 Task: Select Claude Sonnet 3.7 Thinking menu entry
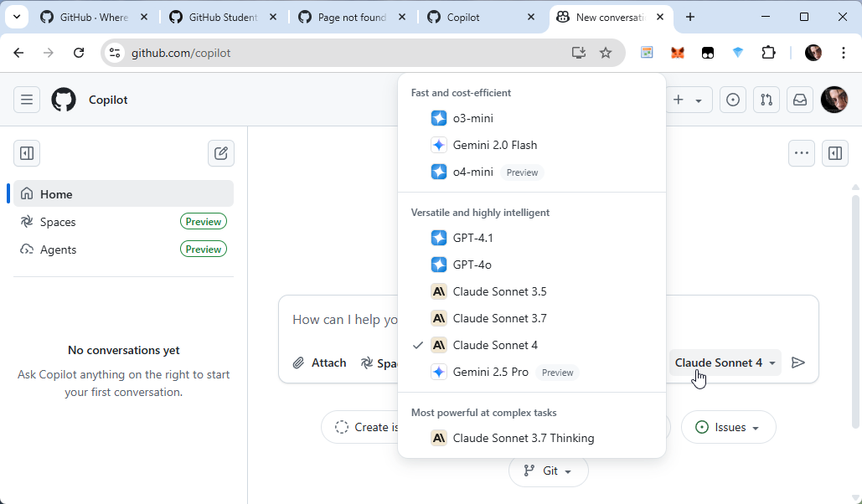click(x=523, y=438)
